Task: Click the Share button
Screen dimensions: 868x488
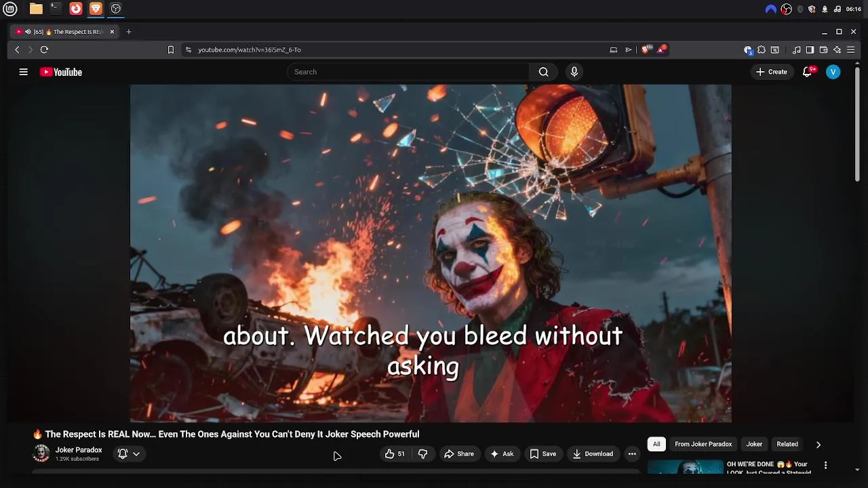Action: pyautogui.click(x=459, y=454)
